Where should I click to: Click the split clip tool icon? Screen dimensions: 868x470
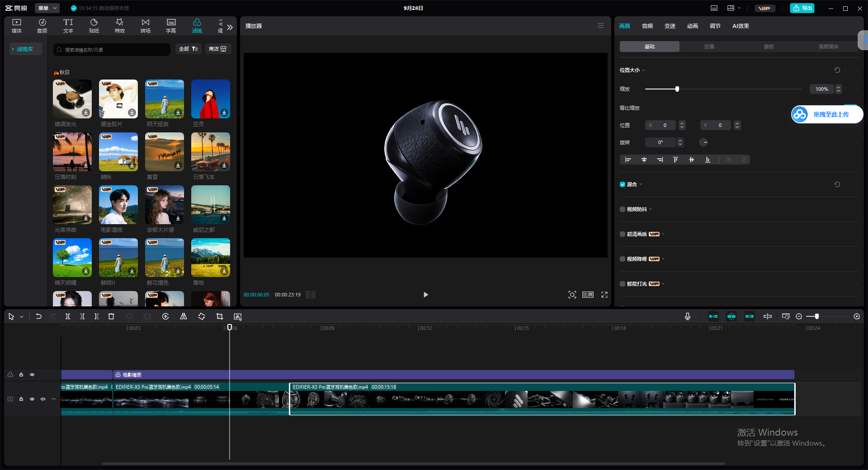pos(68,316)
